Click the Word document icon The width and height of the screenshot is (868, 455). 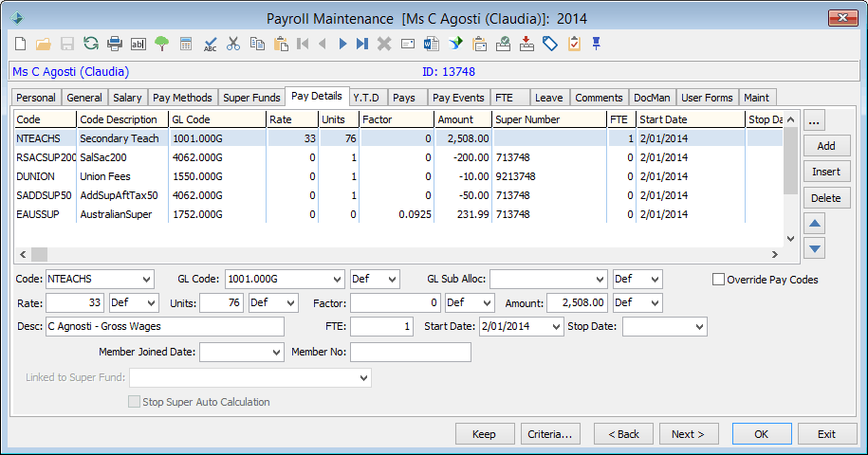click(x=432, y=44)
